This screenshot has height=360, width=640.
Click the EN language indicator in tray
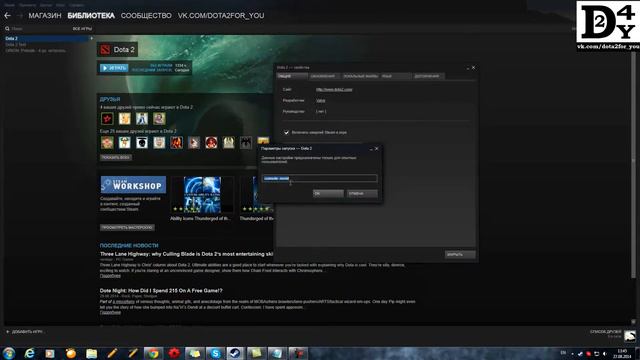click(563, 353)
